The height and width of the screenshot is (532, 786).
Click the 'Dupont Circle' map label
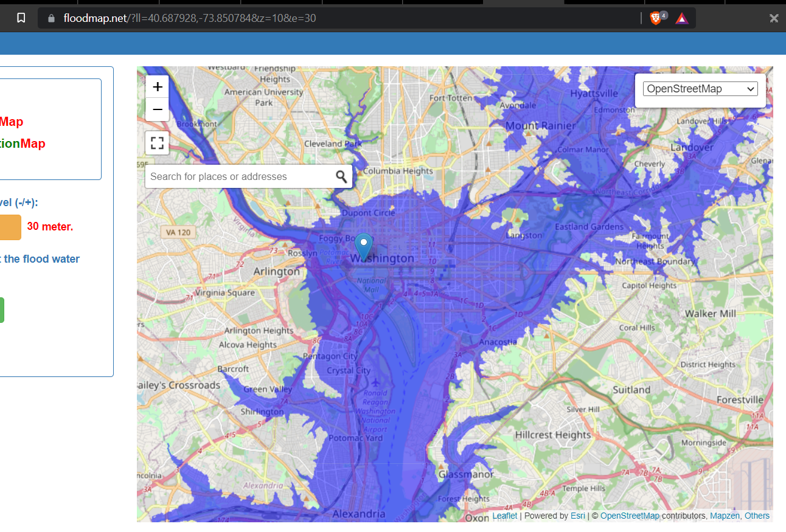pos(368,213)
